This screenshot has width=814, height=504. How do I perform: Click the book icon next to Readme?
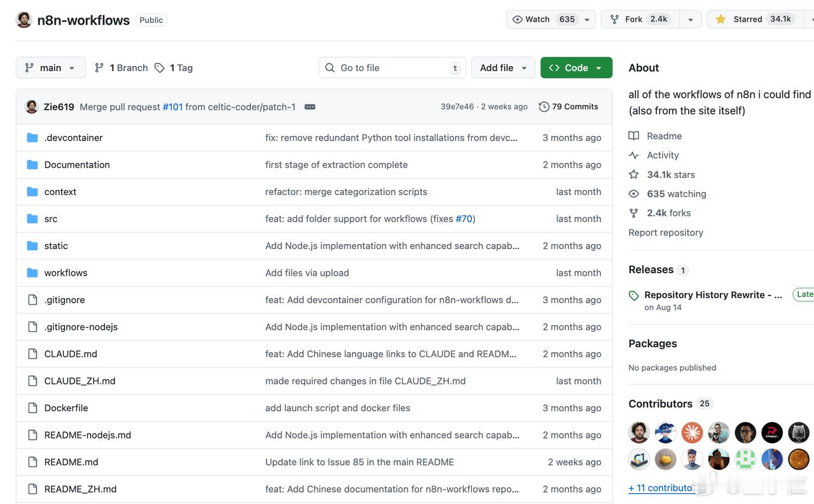[633, 136]
